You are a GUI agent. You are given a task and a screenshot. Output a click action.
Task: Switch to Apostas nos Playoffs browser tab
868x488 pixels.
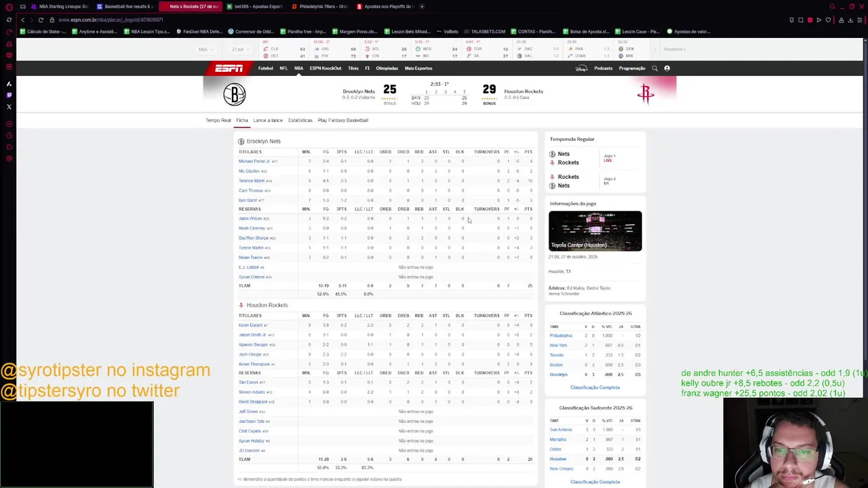pos(384,7)
